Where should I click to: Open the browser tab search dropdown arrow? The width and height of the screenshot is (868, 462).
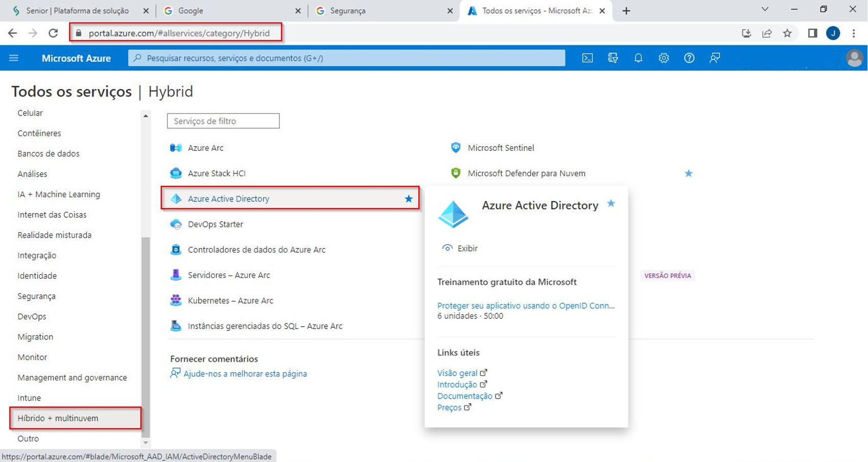click(x=765, y=10)
